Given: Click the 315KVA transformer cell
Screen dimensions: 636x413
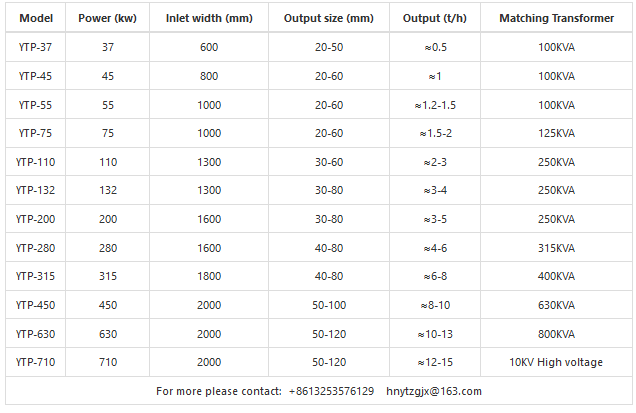Looking at the screenshot, I should tap(555, 247).
